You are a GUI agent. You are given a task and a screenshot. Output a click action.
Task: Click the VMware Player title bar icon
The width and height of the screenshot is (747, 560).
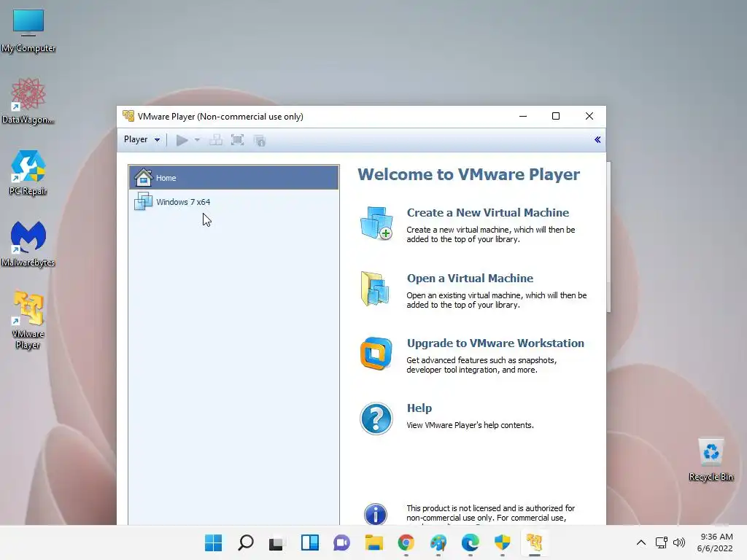tap(128, 116)
